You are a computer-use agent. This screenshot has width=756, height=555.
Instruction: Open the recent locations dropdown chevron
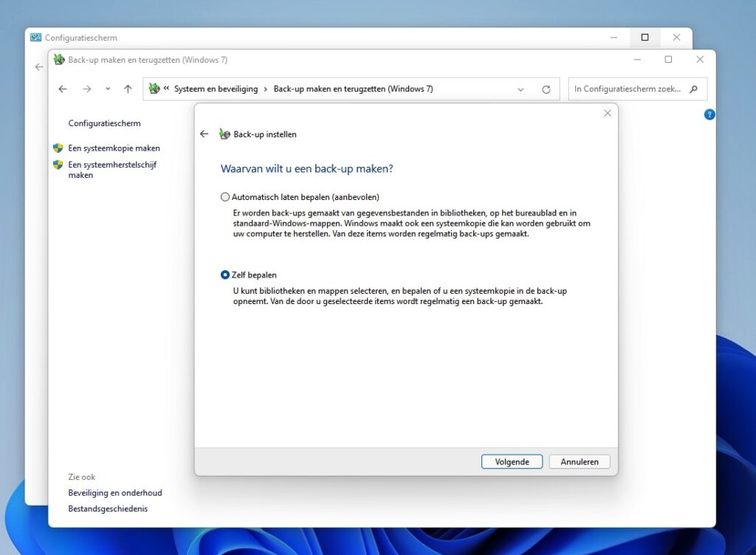click(108, 89)
